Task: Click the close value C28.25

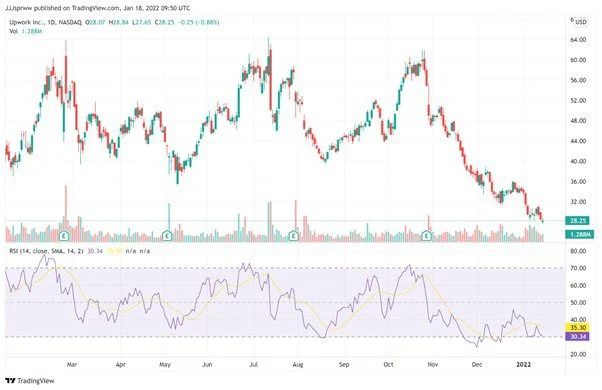Action: 164,23
